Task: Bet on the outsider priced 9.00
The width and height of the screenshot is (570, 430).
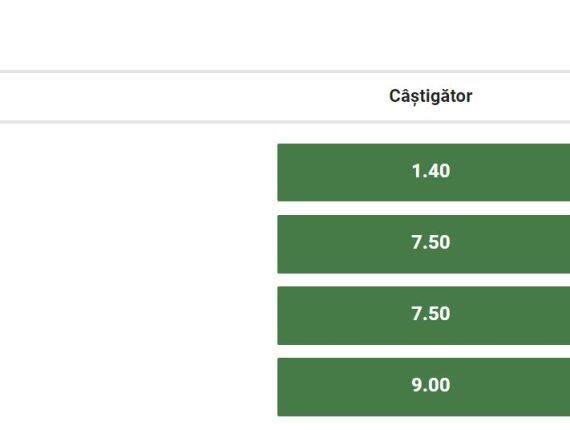Action: [424, 387]
